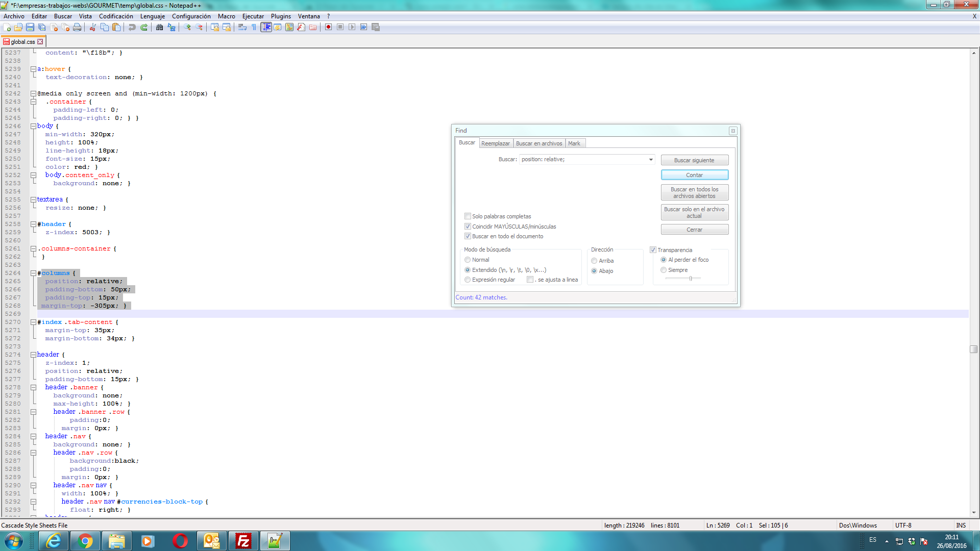
Task: Switch to the Reemplazar tab
Action: [495, 143]
